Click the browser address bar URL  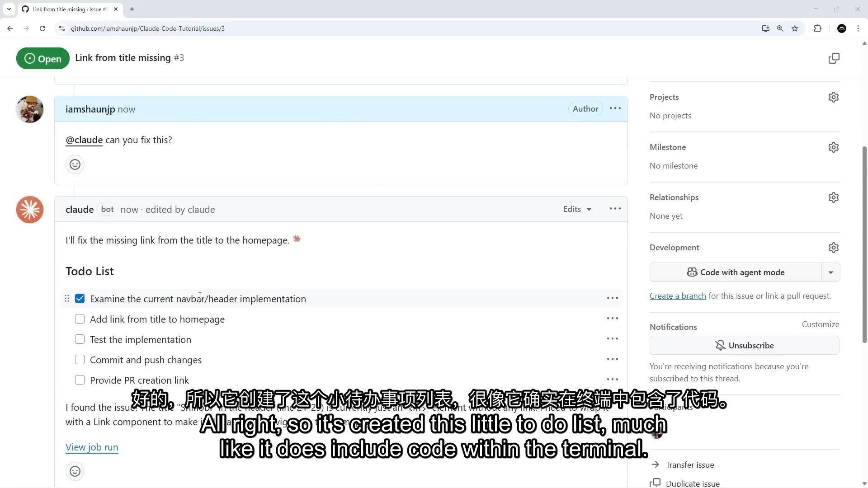148,28
